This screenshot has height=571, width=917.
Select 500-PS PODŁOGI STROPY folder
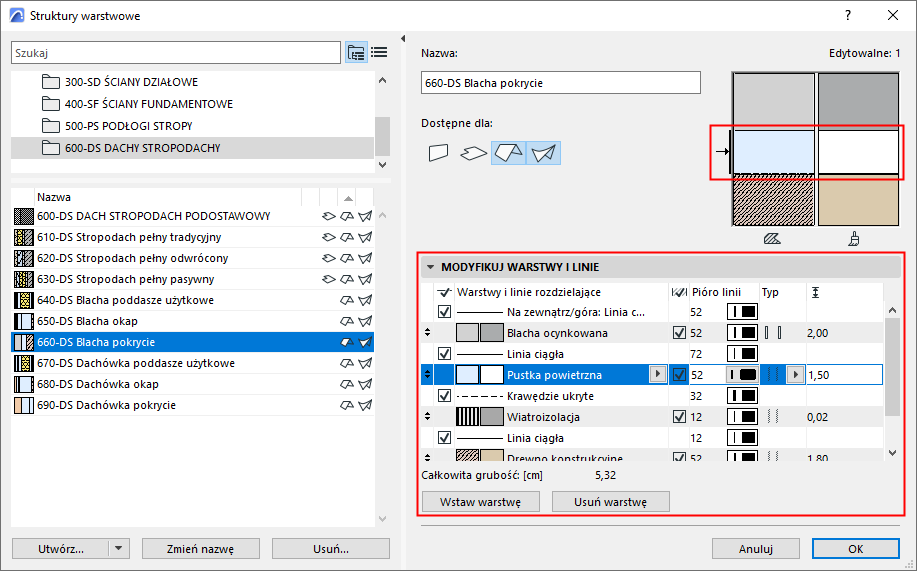(x=192, y=126)
